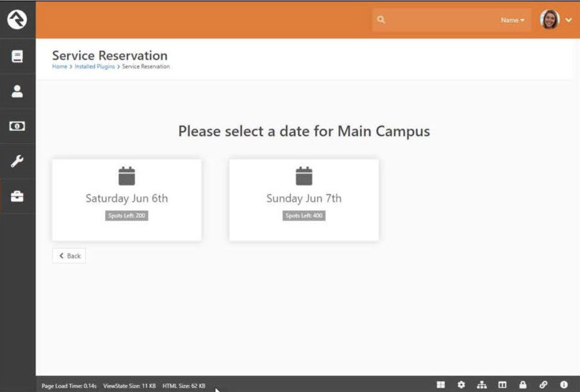
Task: Open the Finance money sidebar icon
Action: click(17, 126)
